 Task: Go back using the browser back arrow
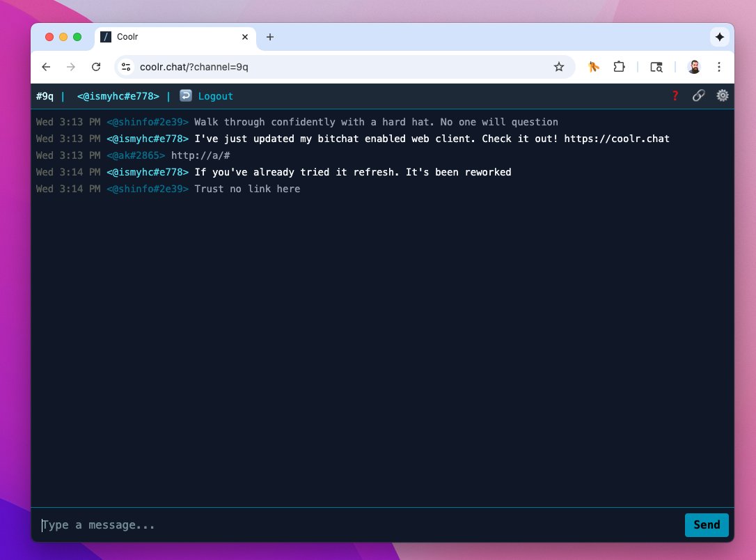tap(46, 66)
